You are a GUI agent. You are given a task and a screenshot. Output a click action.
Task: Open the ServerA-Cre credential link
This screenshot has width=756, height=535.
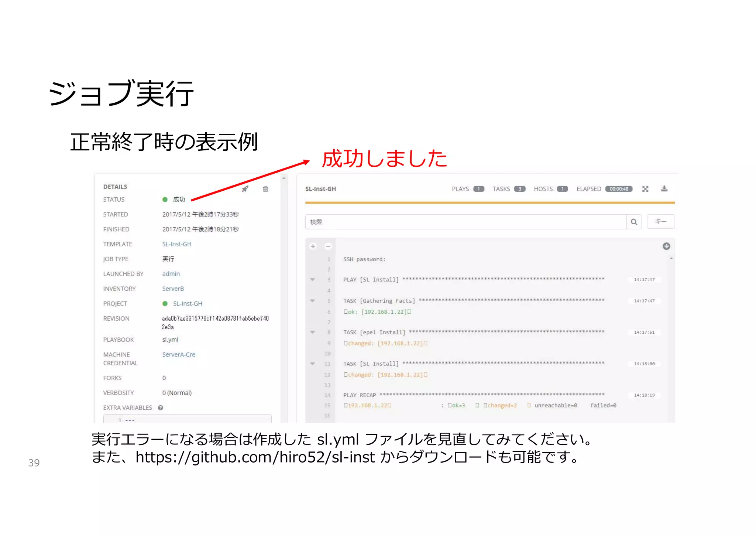pos(179,355)
